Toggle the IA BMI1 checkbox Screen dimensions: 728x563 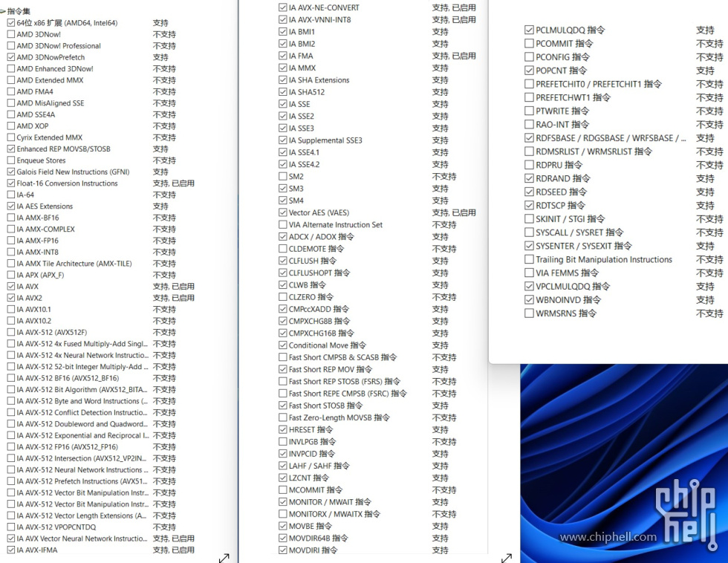(x=283, y=31)
